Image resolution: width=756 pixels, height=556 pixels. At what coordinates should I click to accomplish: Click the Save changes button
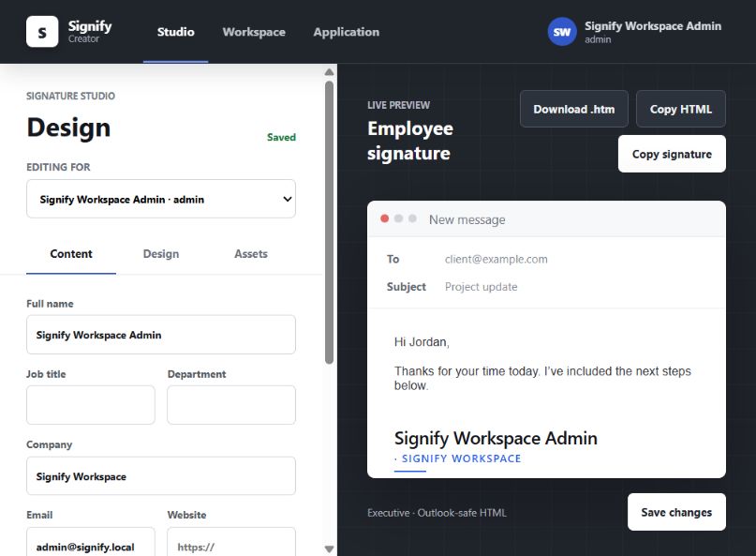[x=676, y=512]
